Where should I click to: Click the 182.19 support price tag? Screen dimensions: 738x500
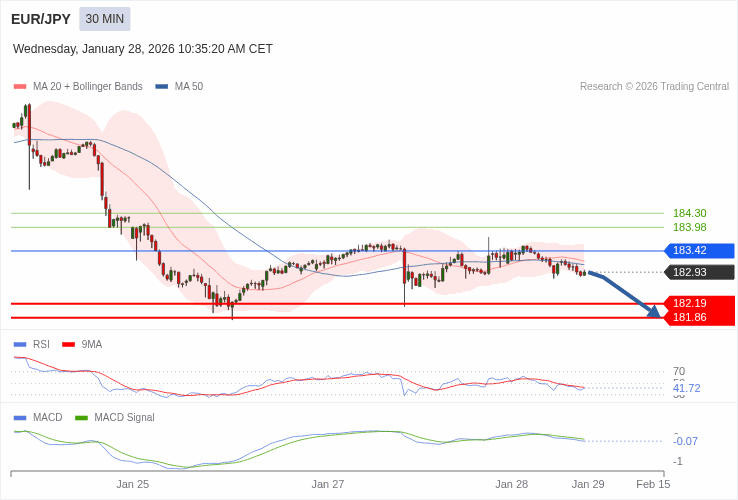point(699,303)
